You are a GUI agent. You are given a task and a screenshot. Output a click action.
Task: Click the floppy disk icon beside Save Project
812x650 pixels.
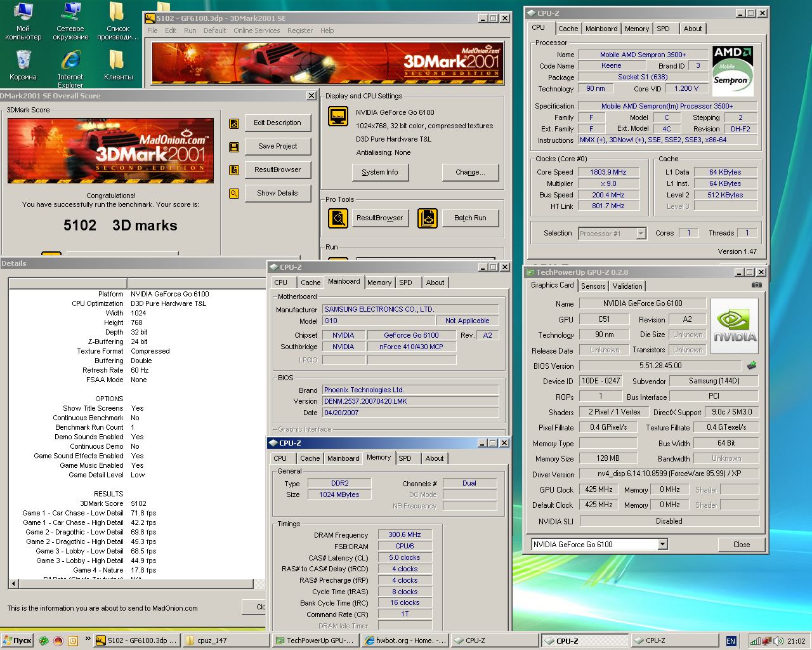(234, 147)
